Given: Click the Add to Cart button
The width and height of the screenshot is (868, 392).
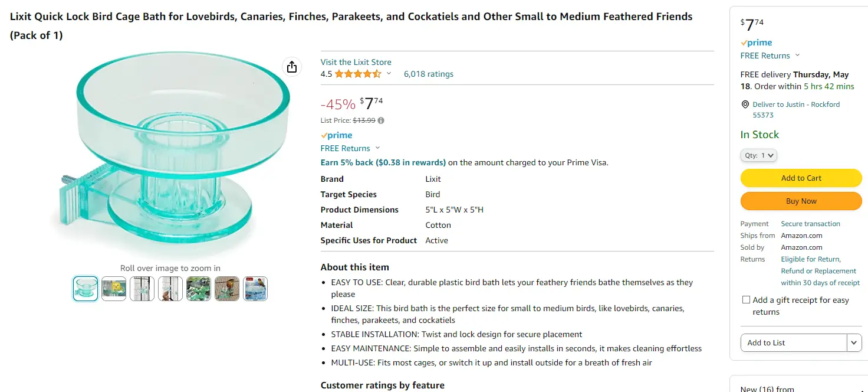Looking at the screenshot, I should [801, 178].
